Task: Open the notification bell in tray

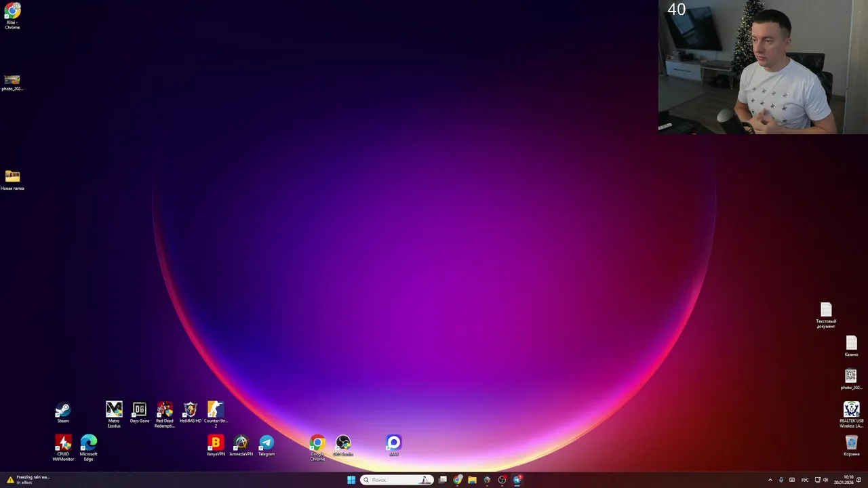Action: pyautogui.click(x=859, y=480)
